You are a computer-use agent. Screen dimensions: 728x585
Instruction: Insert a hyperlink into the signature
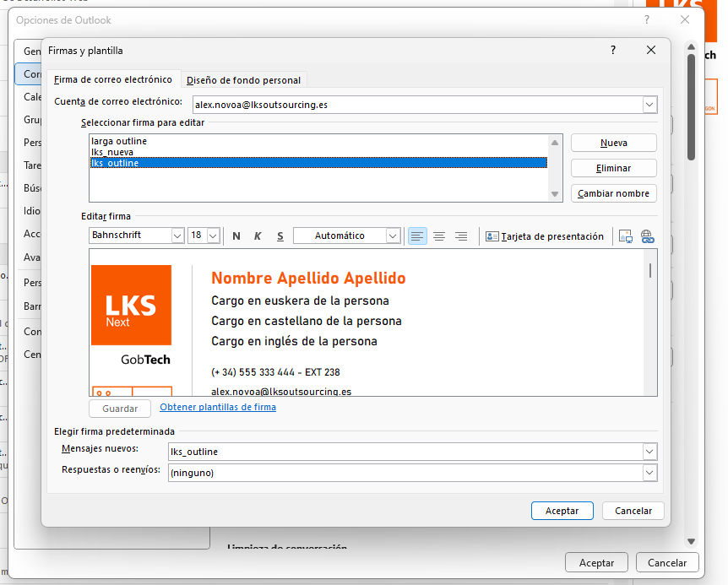647,236
